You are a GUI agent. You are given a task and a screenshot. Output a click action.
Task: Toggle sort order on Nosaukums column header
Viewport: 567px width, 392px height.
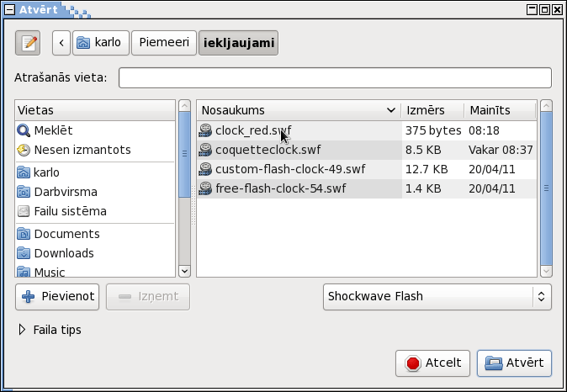[299, 110]
